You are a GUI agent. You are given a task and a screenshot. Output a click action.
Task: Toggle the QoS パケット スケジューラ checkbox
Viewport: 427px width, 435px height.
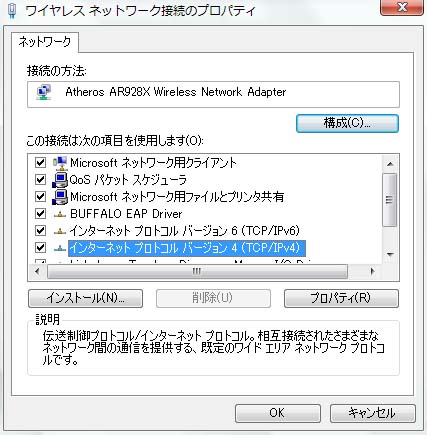[x=40, y=180]
